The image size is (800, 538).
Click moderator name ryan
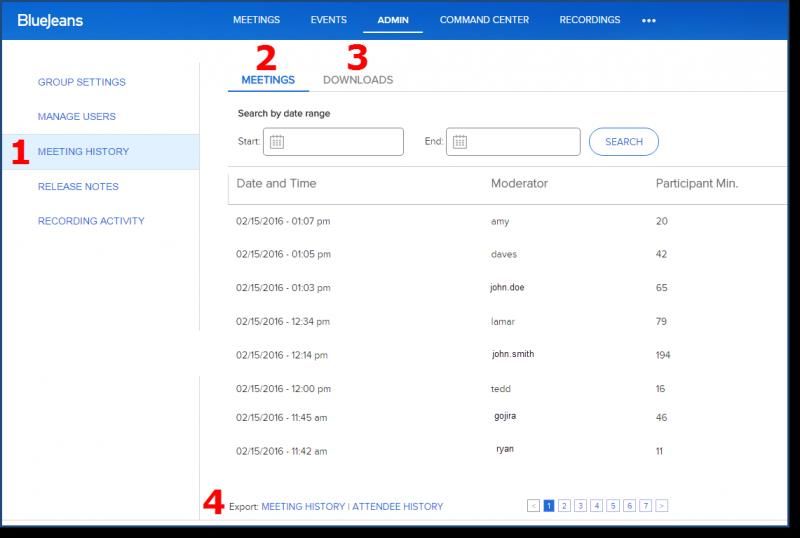click(505, 449)
